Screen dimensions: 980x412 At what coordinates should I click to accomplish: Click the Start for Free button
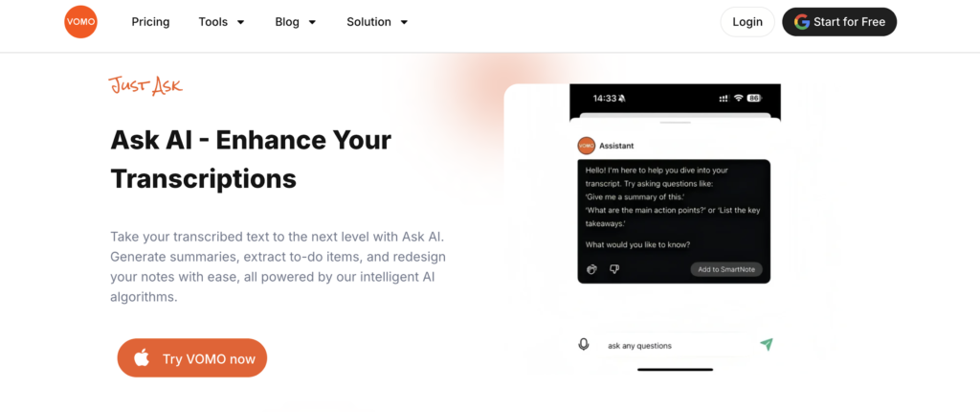[839, 22]
